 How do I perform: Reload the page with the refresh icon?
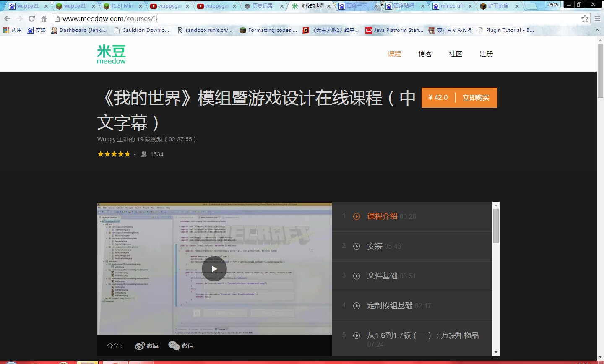(31, 19)
